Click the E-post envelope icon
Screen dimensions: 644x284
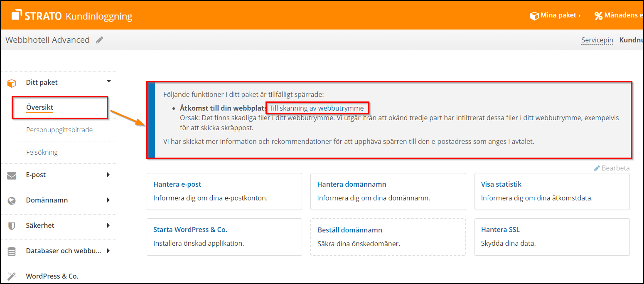[12, 175]
